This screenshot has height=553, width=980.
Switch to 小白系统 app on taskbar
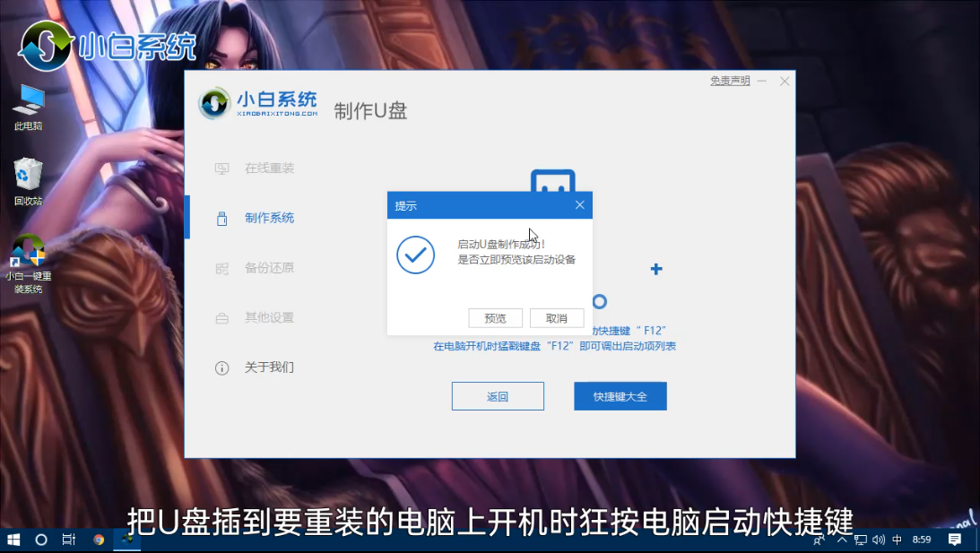pyautogui.click(x=127, y=540)
